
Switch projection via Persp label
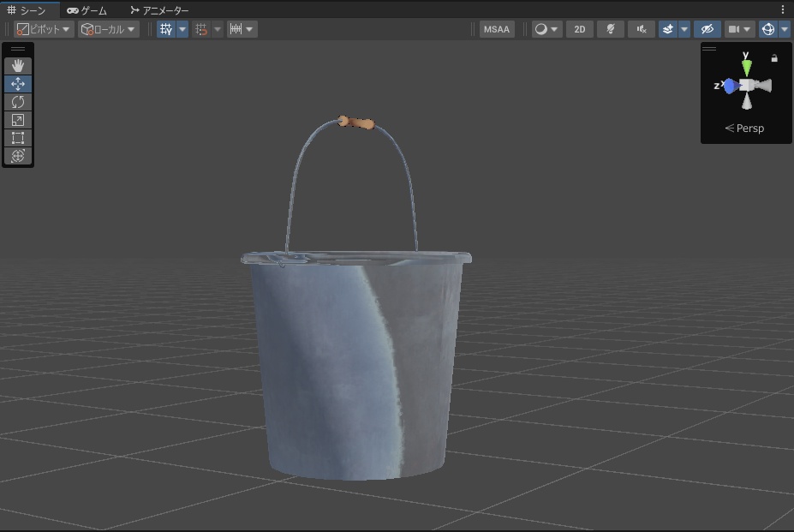744,129
